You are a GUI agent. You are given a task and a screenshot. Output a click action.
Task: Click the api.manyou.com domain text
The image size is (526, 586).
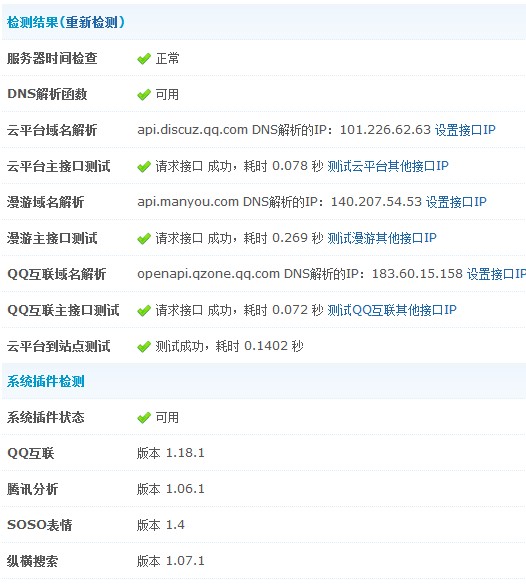(x=188, y=202)
